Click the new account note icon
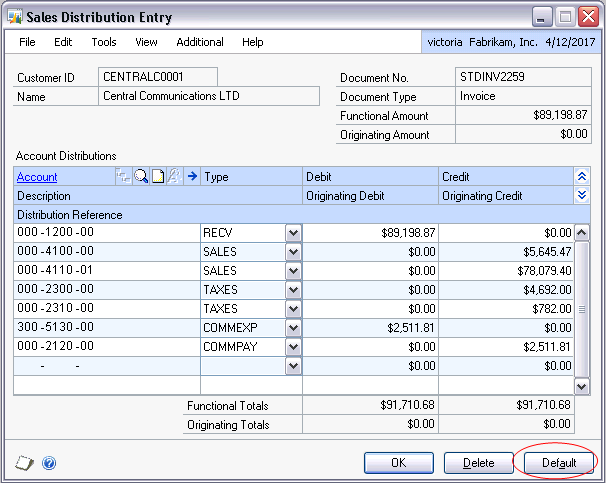Screen dimensions: 606x483 point(157,177)
